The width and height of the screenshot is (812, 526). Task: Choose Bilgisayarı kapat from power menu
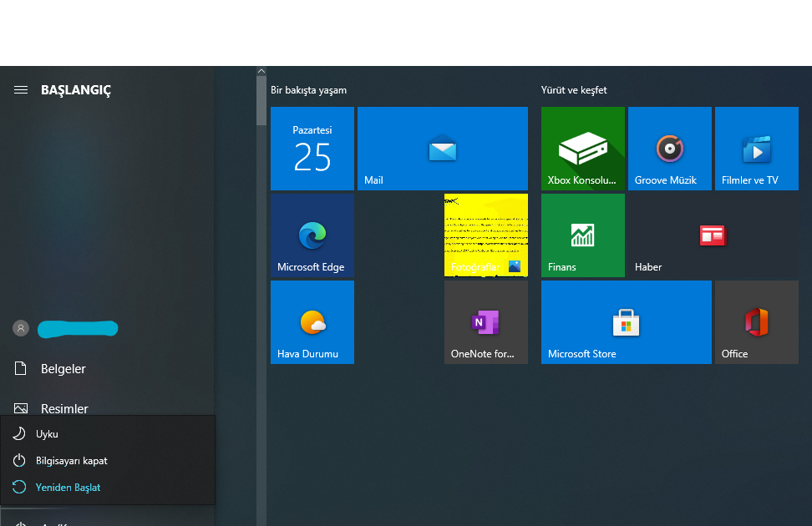pos(108,460)
